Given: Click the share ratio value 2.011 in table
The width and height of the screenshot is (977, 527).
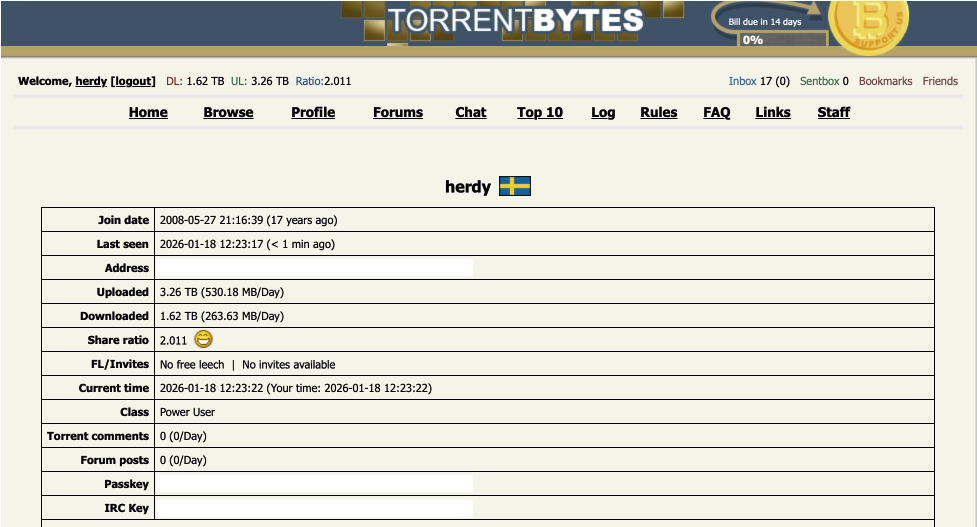Looking at the screenshot, I should pos(173,340).
